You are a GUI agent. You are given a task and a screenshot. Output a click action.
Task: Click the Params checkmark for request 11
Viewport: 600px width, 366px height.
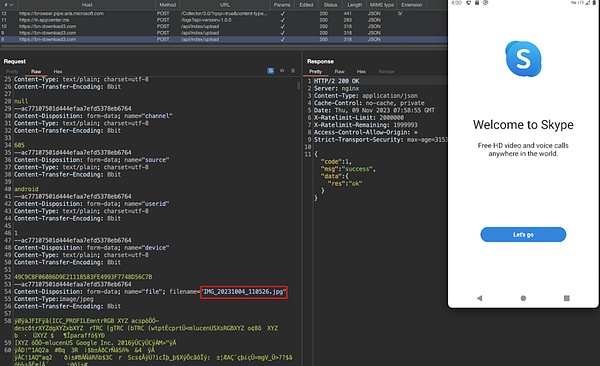pos(282,20)
